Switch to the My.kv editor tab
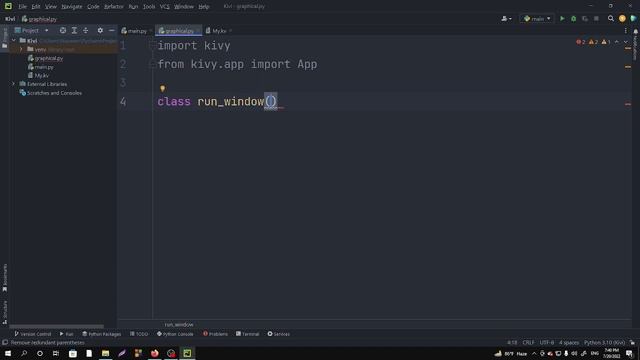The height and width of the screenshot is (360, 640). [x=219, y=31]
